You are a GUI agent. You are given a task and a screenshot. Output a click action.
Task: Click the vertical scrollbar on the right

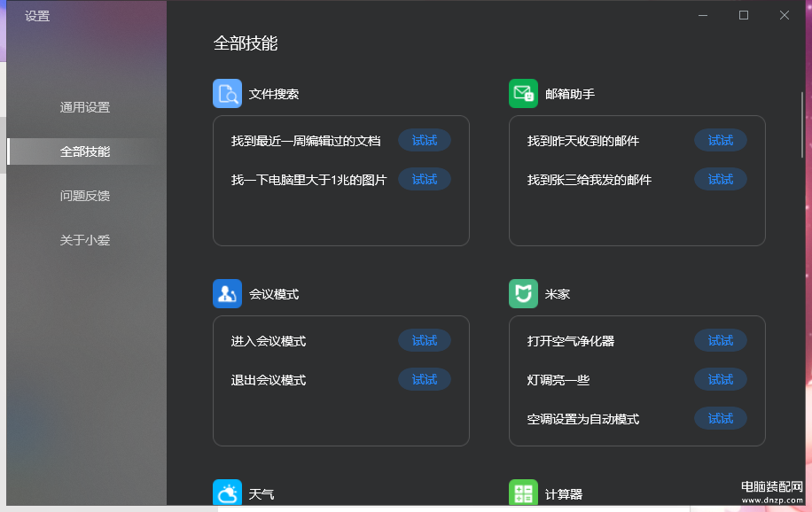[803, 124]
